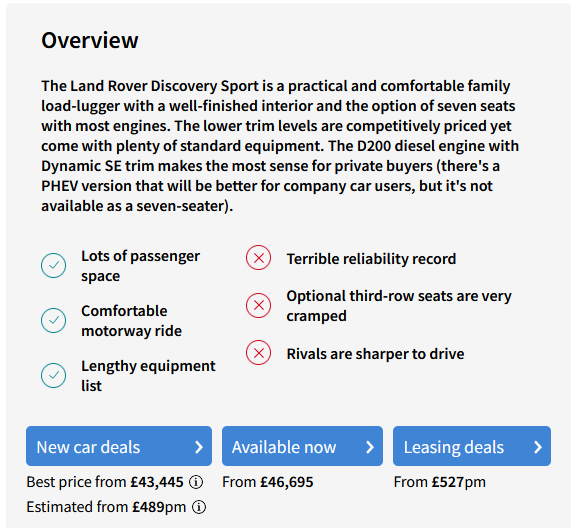Click info icon next to Estimated £489pm
The width and height of the screenshot is (571, 528).
point(199,507)
